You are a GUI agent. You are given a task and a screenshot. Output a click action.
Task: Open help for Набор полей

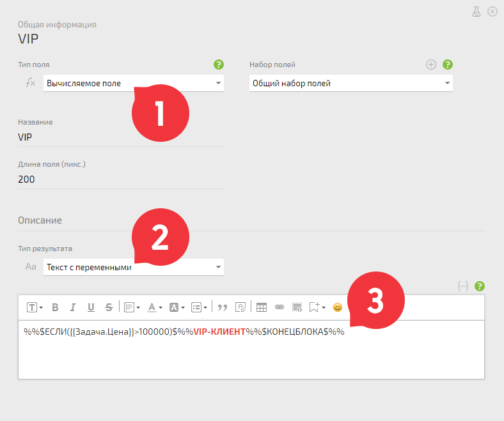(448, 65)
